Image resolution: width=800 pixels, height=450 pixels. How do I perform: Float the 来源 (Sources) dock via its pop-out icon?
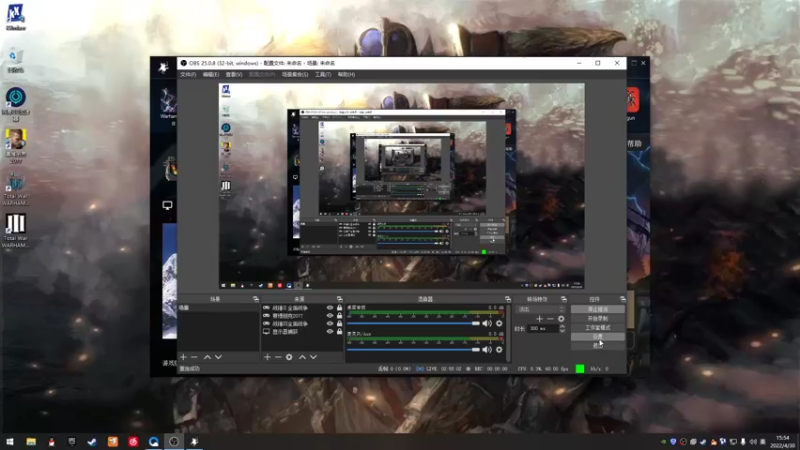click(x=339, y=299)
